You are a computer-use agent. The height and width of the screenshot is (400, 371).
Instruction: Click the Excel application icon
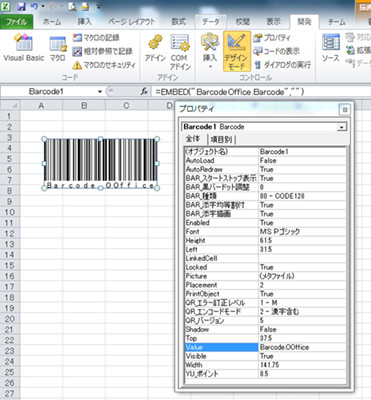click(x=6, y=6)
